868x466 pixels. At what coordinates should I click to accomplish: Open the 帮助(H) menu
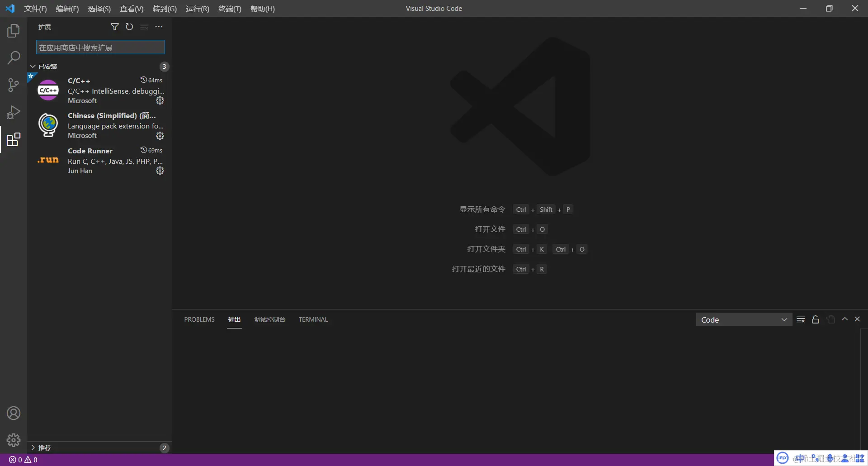[x=263, y=9]
